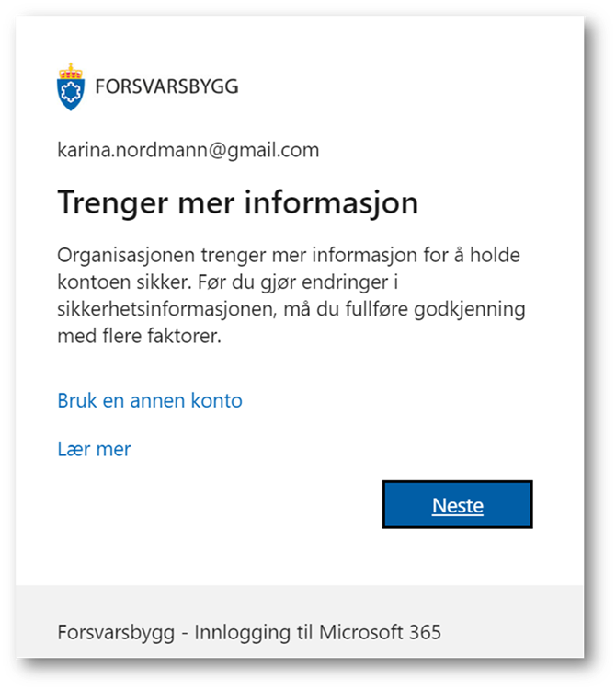The width and height of the screenshot is (616, 690).
Task: Click the FORSVARSBYGG wordmark text
Action: [x=166, y=86]
